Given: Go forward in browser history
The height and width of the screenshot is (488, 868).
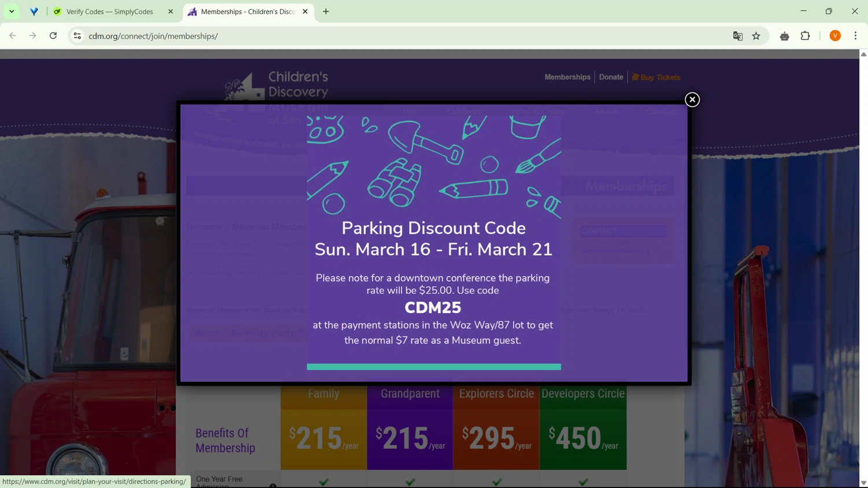Looking at the screenshot, I should pyautogui.click(x=33, y=36).
